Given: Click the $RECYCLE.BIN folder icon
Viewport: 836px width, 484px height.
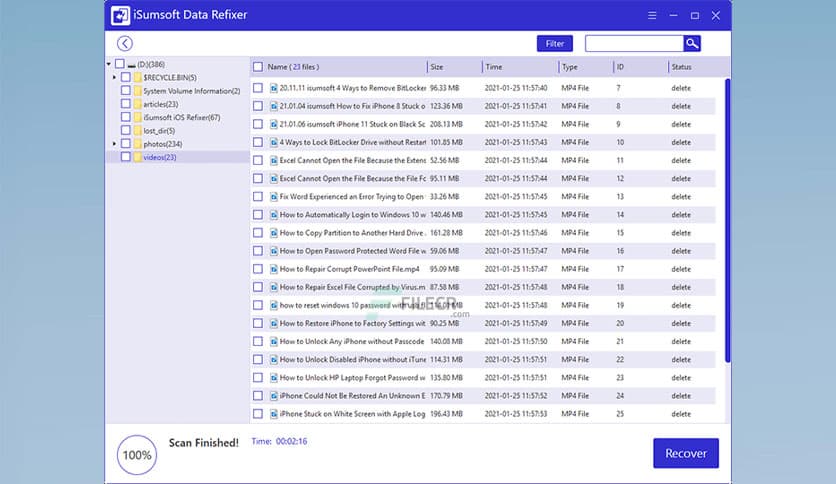Looking at the screenshot, I should (138, 78).
